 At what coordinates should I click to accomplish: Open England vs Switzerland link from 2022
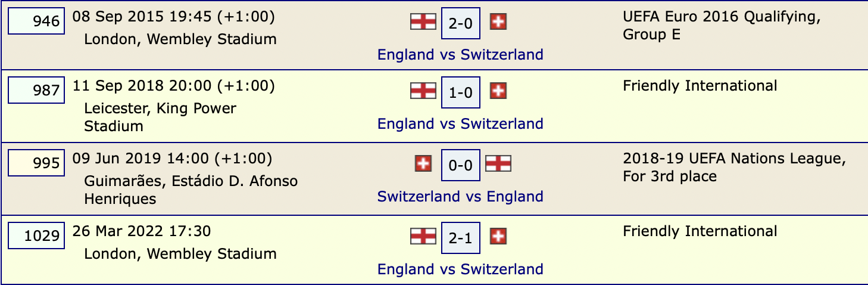(461, 269)
